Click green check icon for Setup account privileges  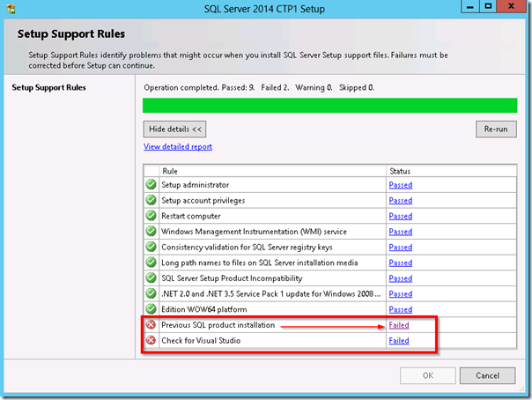coord(151,200)
